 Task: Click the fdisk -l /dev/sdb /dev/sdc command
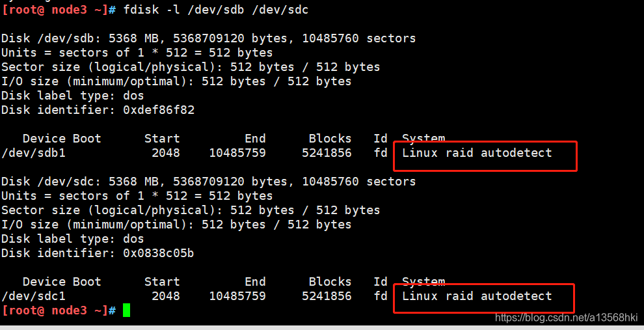pyautogui.click(x=215, y=10)
